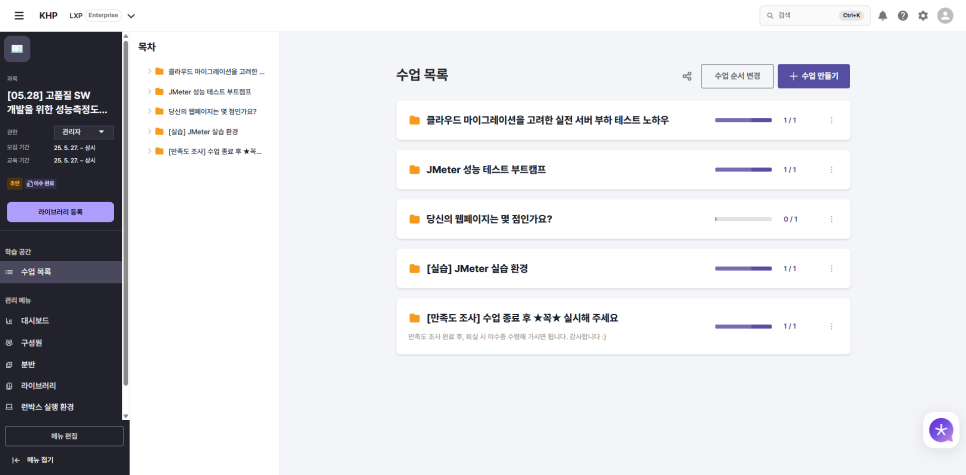The height and width of the screenshot is (475, 966).
Task: Click the sidebar scrollbar down arrow
Action: [x=126, y=416]
